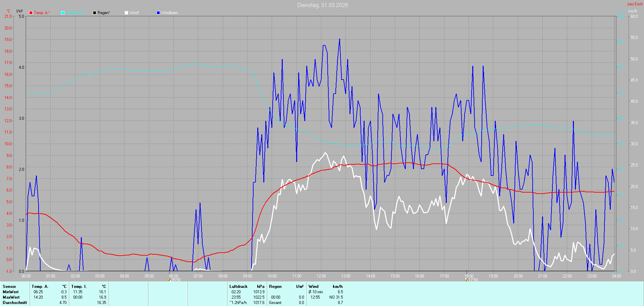Click the Wind column header in table

[x=313, y=287]
